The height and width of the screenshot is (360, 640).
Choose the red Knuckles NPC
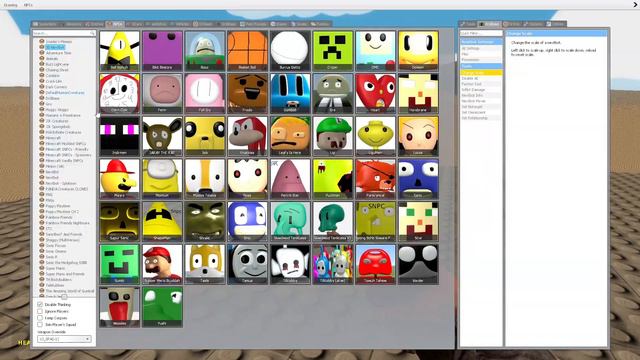pos(247,136)
